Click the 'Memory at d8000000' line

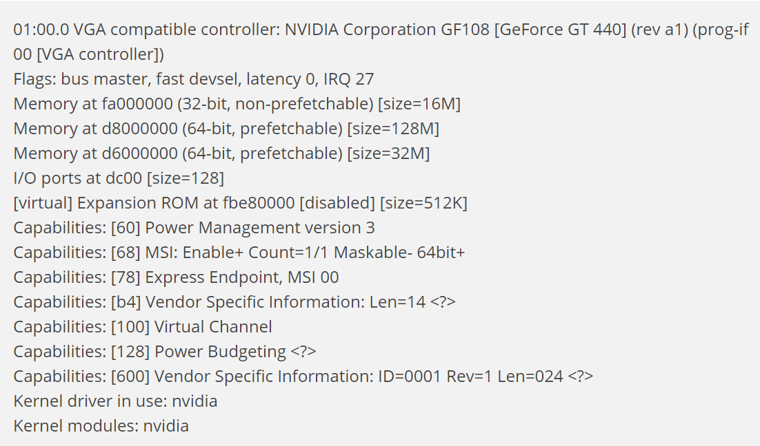coord(226,128)
